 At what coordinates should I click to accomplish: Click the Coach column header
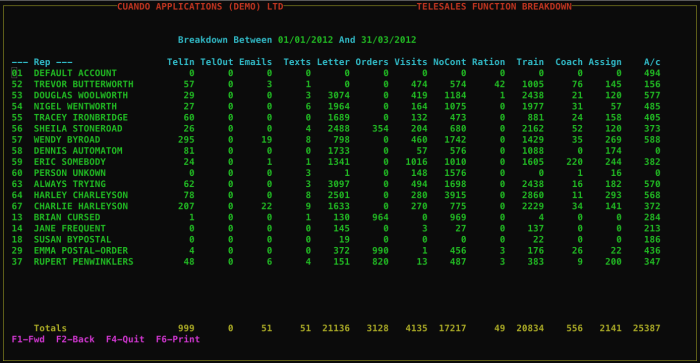tap(569, 62)
